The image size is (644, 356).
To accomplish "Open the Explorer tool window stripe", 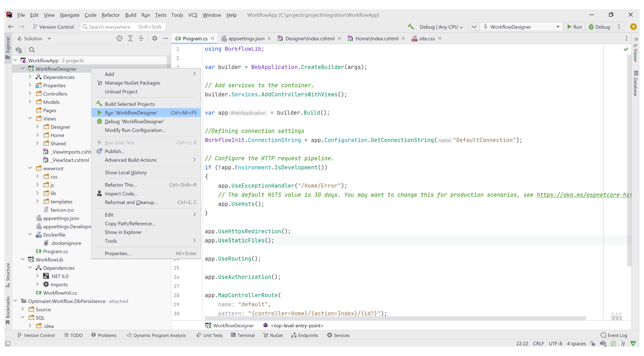I will point(8,48).
